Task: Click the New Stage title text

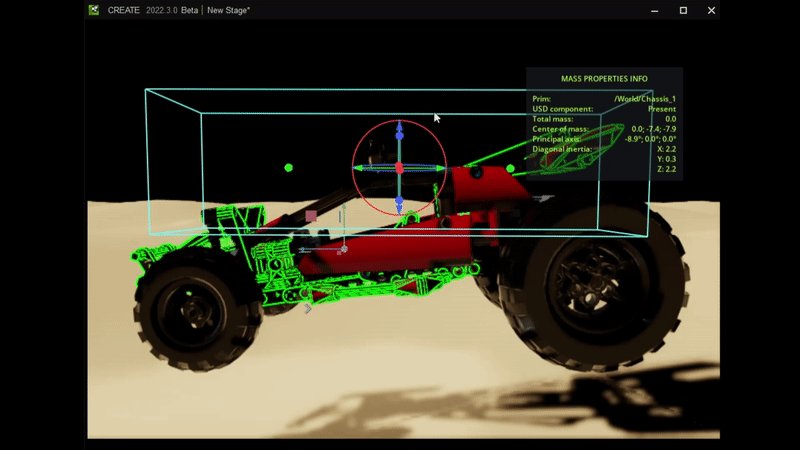Action: point(228,10)
